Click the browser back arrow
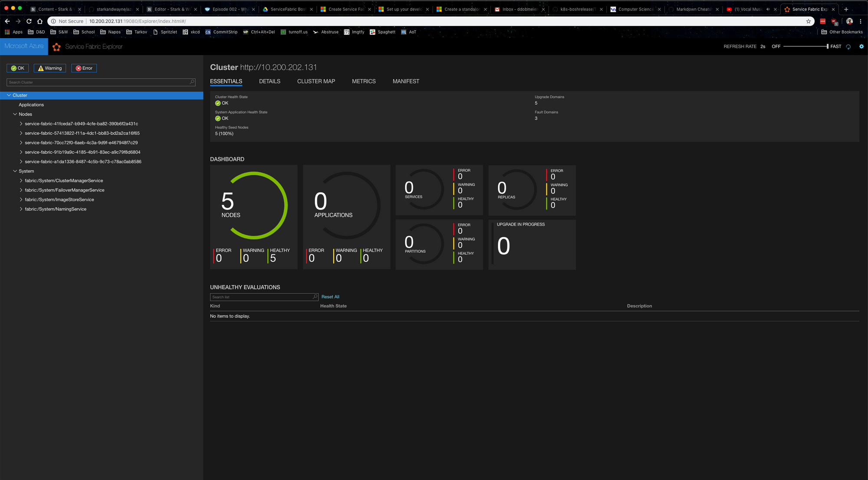This screenshot has height=480, width=868. [x=7, y=21]
